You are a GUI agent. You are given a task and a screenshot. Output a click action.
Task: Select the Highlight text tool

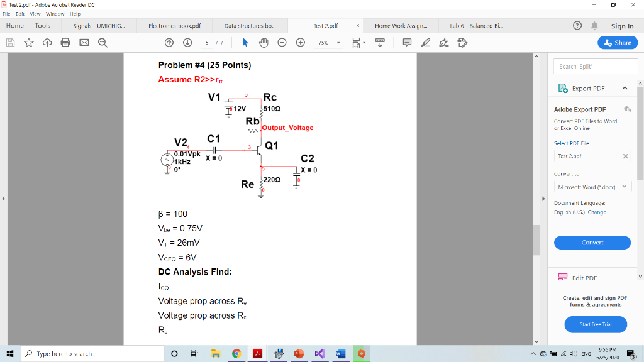click(x=426, y=42)
